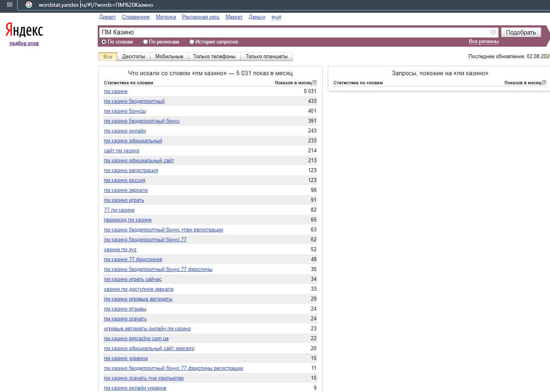Open the пм казино отзывы keyword link
This screenshot has width=550, height=392.
point(125,309)
